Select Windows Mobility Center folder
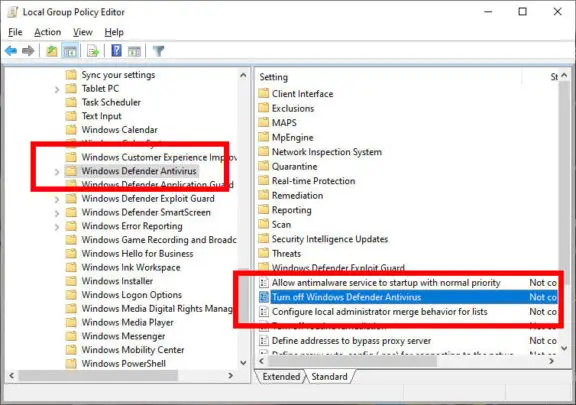 125,350
